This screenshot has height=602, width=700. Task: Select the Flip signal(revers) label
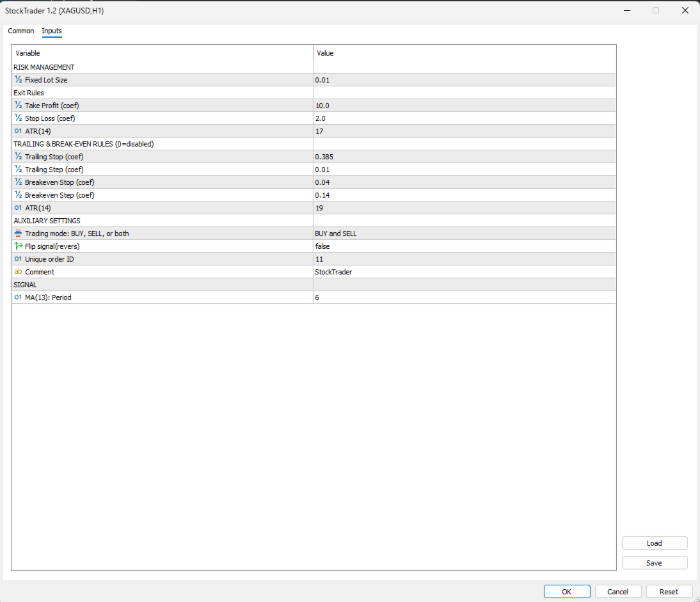52,246
